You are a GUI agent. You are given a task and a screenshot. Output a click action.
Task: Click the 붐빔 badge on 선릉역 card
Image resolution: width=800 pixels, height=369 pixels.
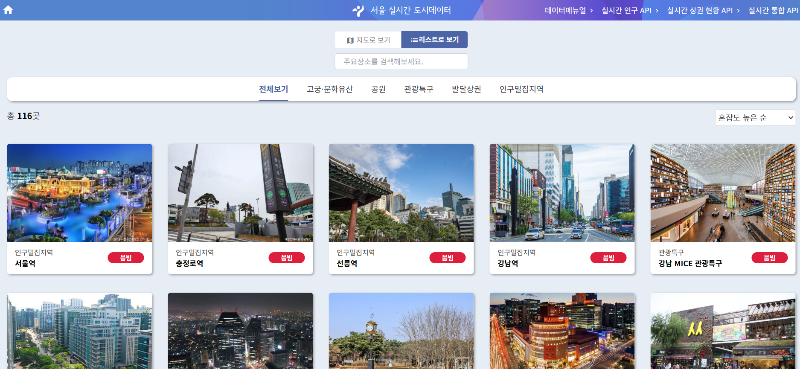coord(447,258)
